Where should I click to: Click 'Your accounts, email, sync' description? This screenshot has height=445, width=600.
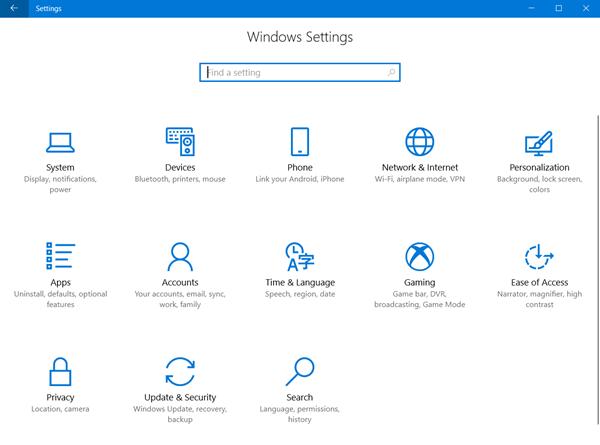180,299
